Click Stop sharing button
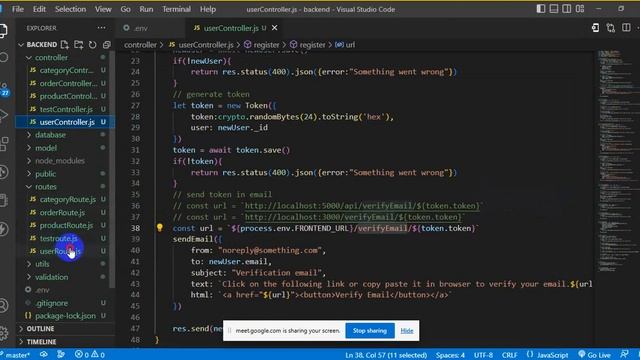This screenshot has width=640, height=360. pos(370,331)
